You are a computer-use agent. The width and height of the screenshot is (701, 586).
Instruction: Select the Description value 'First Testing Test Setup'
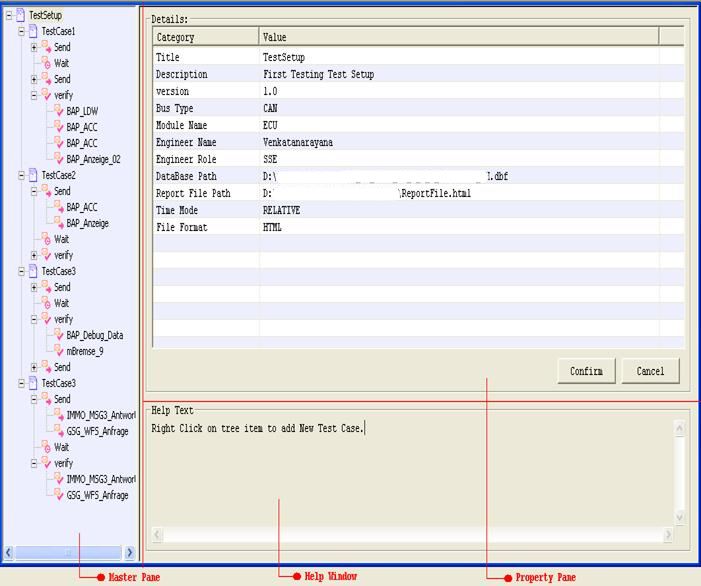pyautogui.click(x=318, y=74)
